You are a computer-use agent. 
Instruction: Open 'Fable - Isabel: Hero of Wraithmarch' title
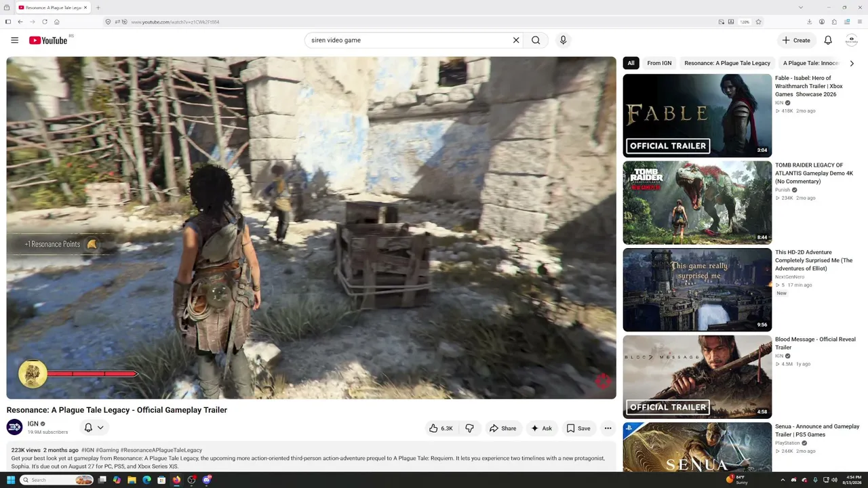pyautogui.click(x=809, y=86)
